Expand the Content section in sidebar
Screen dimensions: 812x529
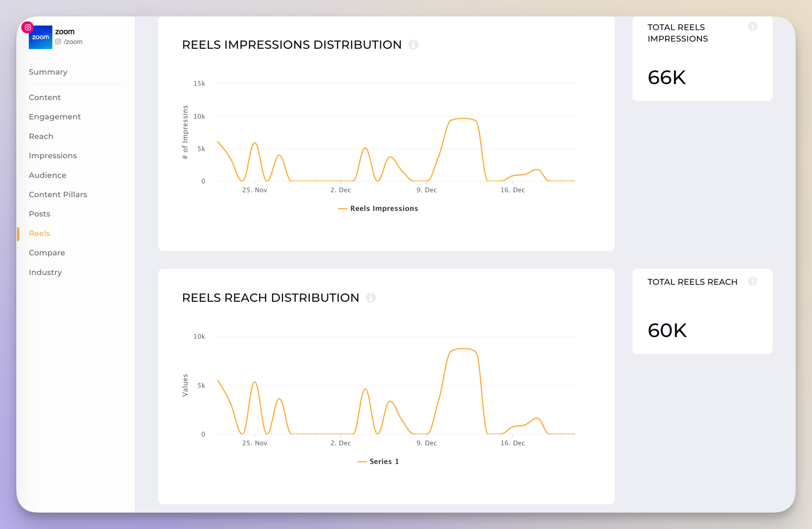tap(44, 97)
